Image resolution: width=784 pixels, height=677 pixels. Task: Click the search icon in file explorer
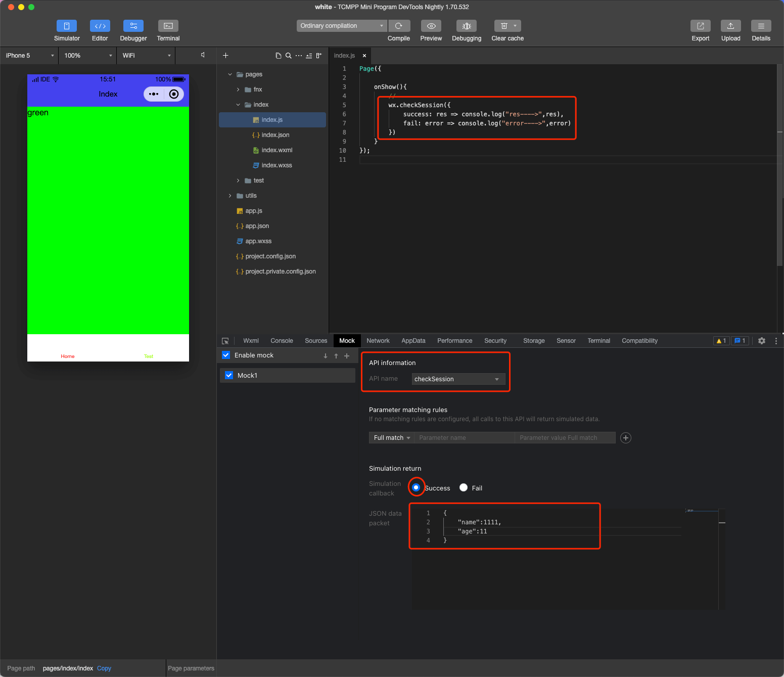pyautogui.click(x=288, y=56)
